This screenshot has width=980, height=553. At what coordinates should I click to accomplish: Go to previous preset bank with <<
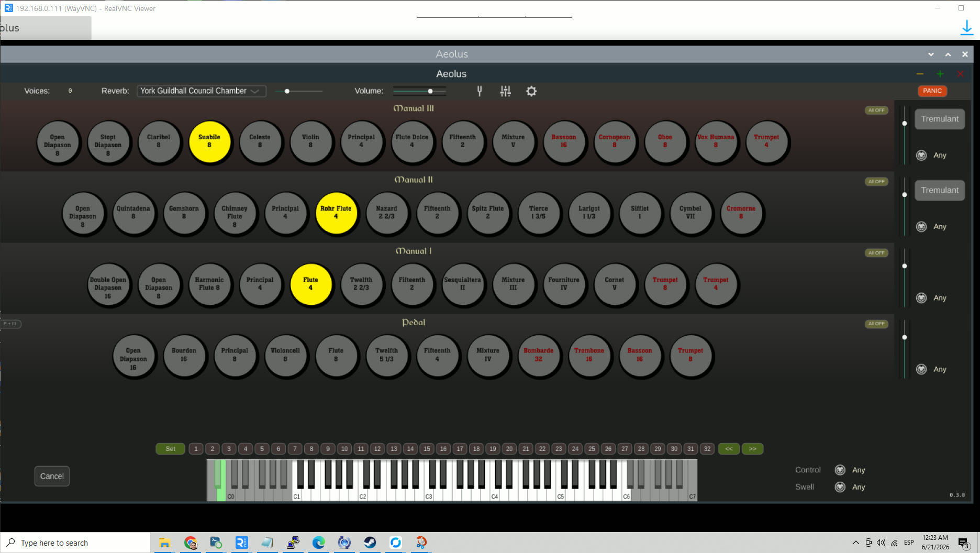tap(729, 449)
